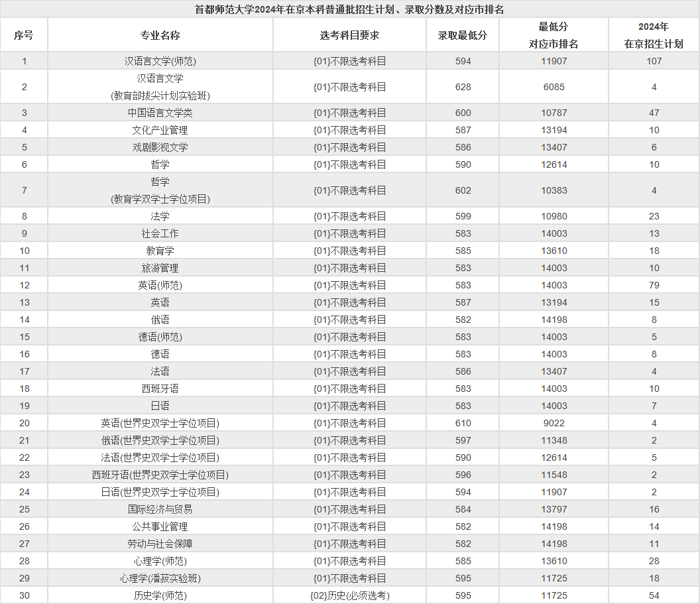Click 法语 in row 17

[x=160, y=371]
